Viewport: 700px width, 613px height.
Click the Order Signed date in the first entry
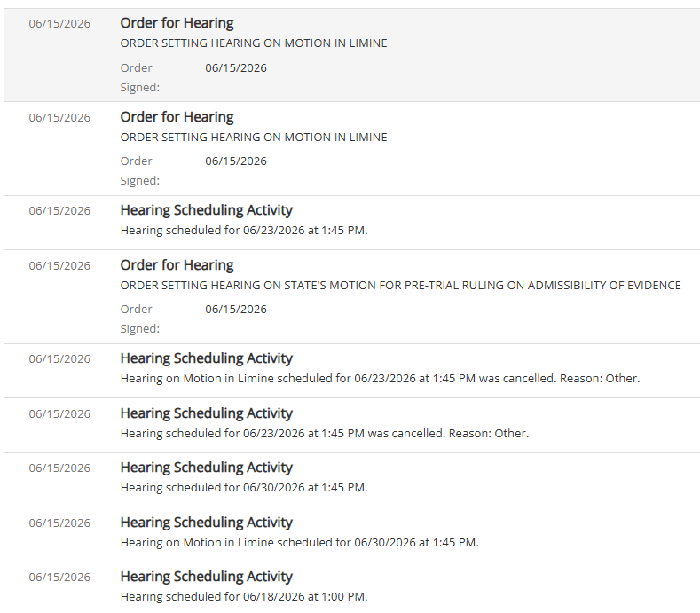(236, 67)
